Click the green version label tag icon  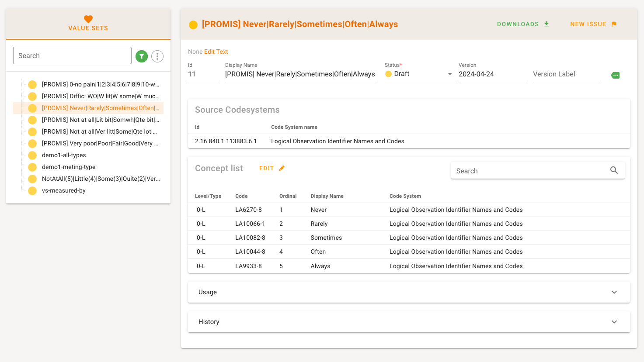(615, 75)
